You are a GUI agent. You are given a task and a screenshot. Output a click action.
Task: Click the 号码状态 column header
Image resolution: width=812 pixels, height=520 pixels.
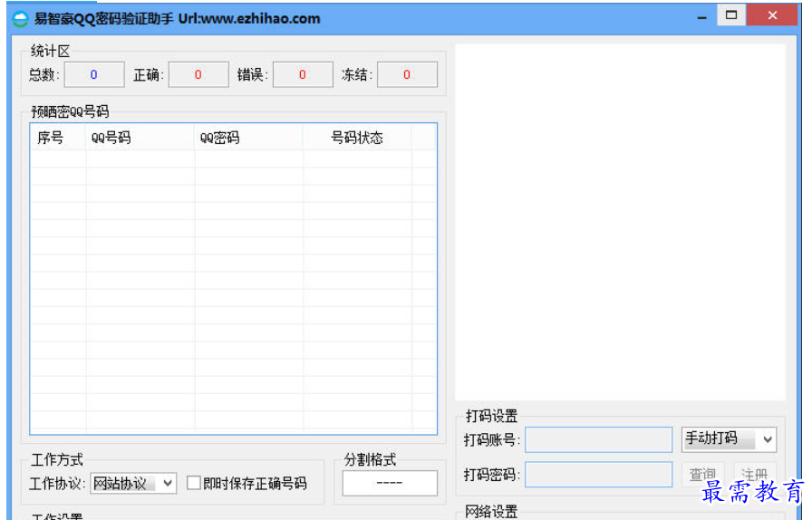coord(357,138)
